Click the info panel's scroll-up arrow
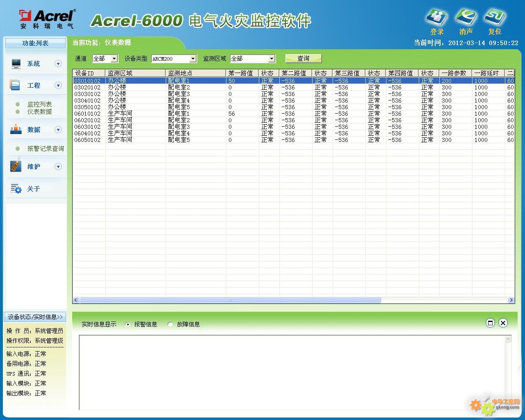This screenshot has width=525, height=420. point(508,339)
